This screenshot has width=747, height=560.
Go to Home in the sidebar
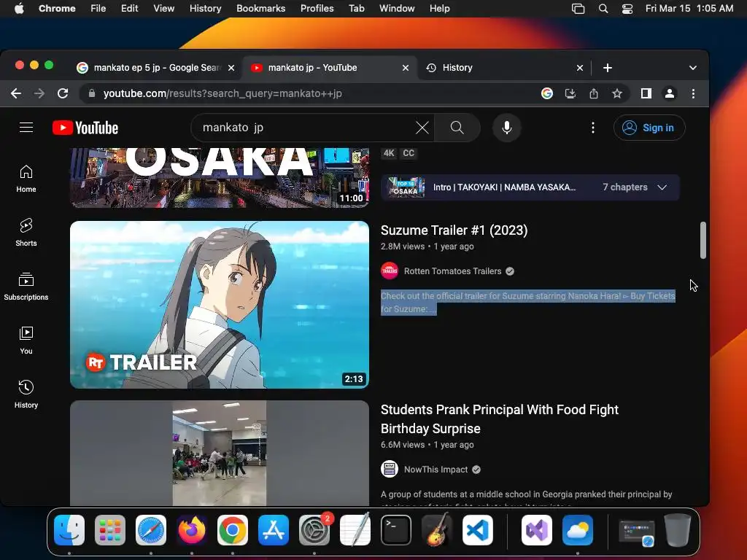point(26,179)
